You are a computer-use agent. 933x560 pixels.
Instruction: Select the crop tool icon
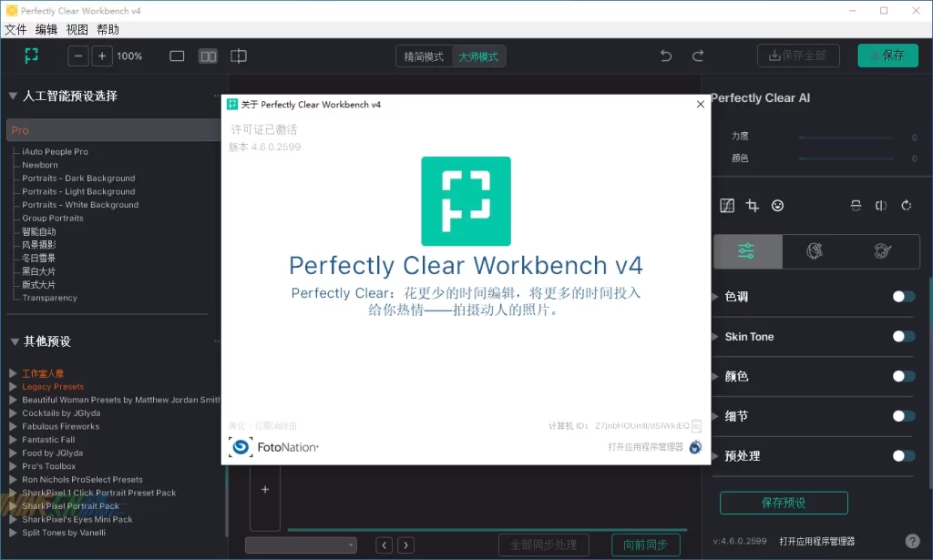click(752, 206)
